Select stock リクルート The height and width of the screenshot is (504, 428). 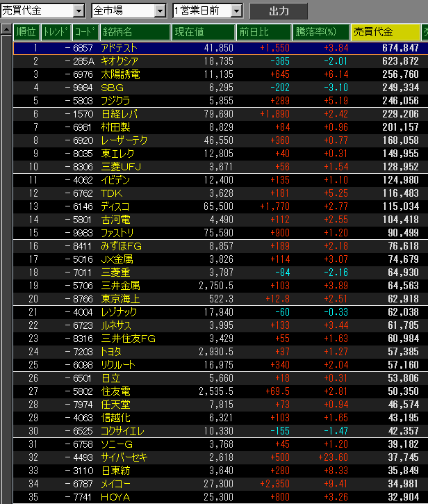pos(118,365)
